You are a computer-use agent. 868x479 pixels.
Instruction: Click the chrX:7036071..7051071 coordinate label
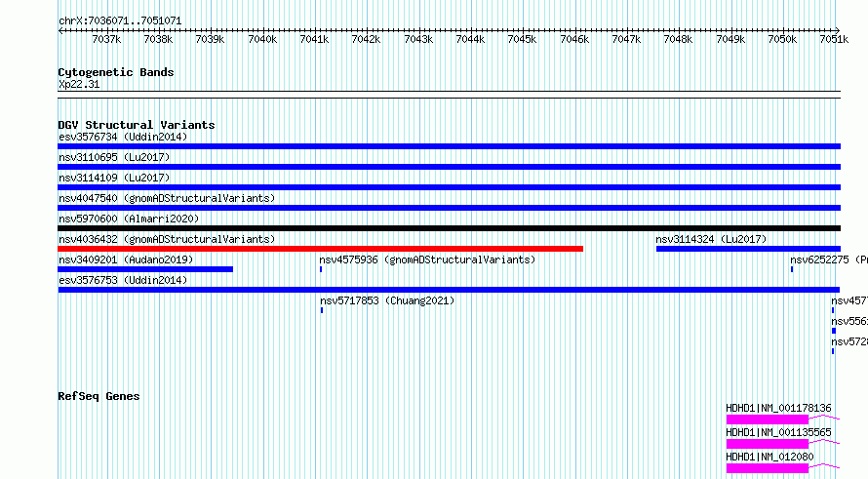tap(120, 20)
